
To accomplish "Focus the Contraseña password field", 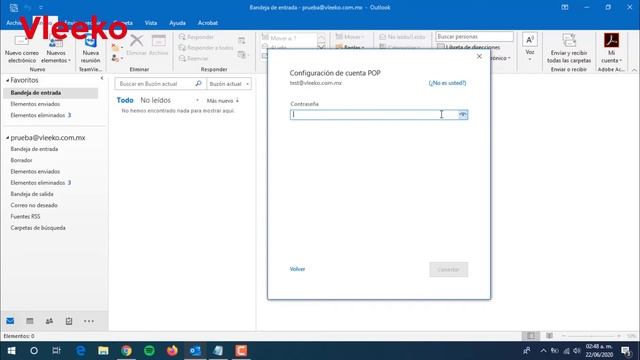I will pyautogui.click(x=379, y=115).
